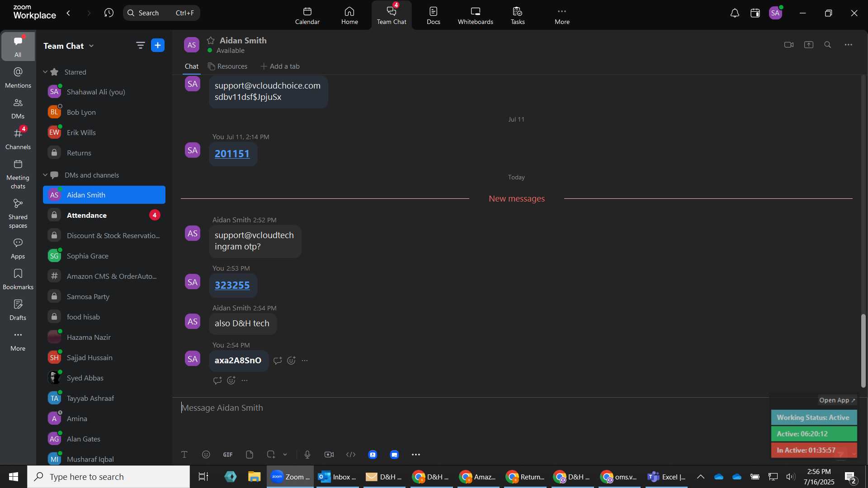Image resolution: width=868 pixels, height=488 pixels.
Task: Open the profile avatar menu
Action: pos(776,13)
